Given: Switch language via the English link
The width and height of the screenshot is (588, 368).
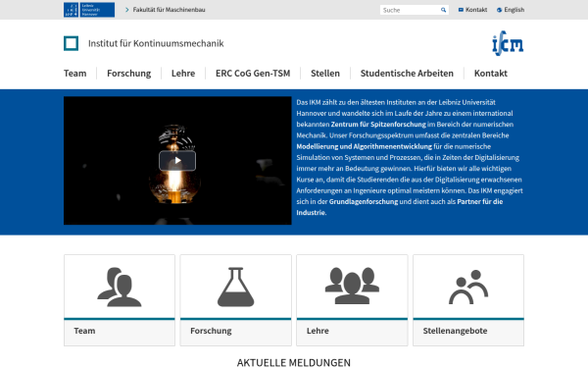Looking at the screenshot, I should pyautogui.click(x=514, y=10).
